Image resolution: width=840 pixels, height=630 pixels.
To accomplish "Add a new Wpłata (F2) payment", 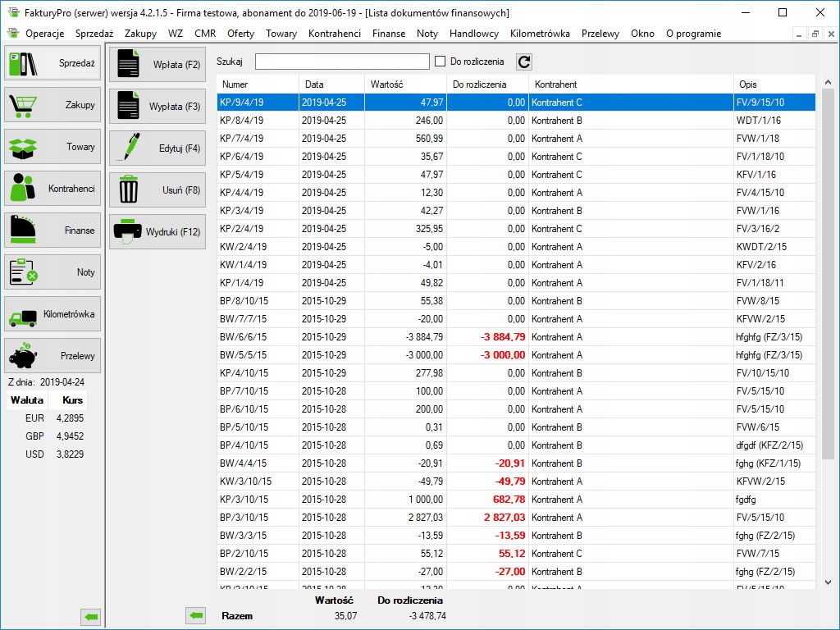I will [x=157, y=65].
